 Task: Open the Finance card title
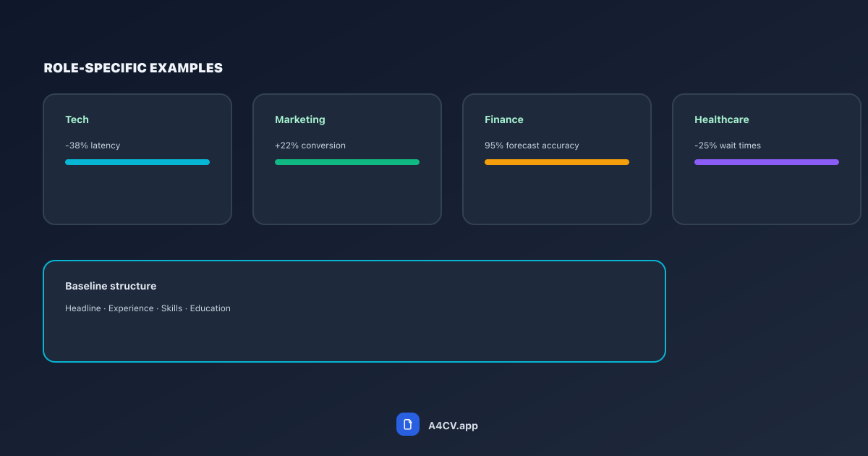tap(503, 119)
